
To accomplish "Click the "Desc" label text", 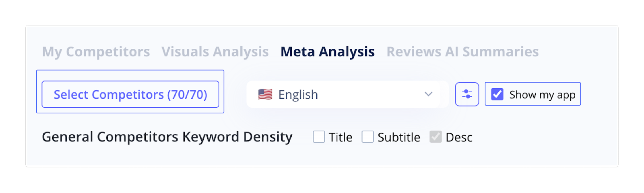I will 459,137.
